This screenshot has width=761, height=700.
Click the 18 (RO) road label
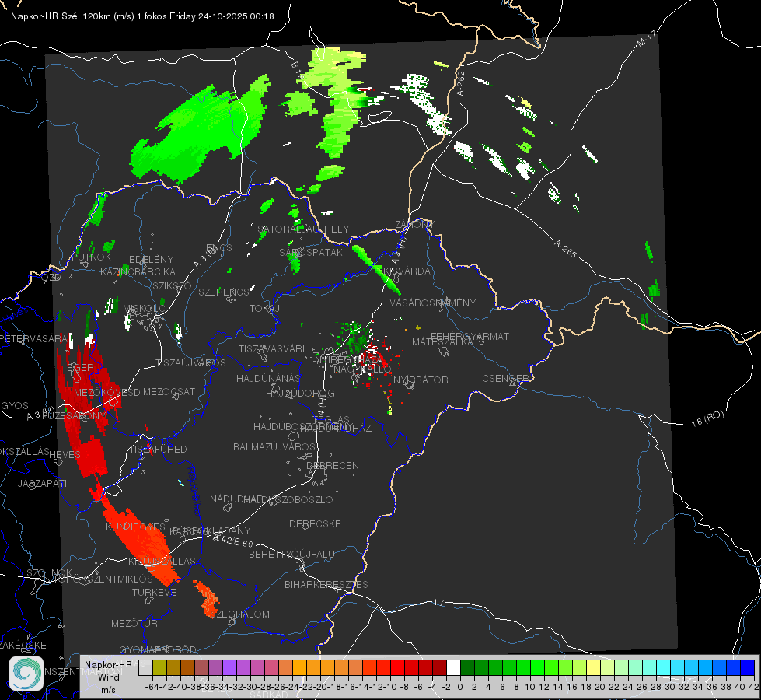coord(707,418)
